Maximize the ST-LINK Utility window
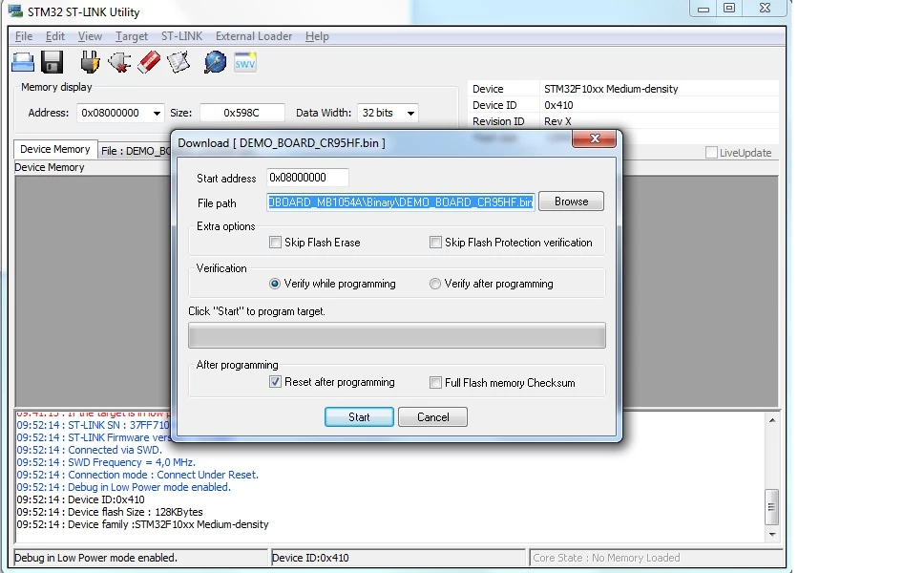This screenshot has width=924, height=573. [x=729, y=9]
